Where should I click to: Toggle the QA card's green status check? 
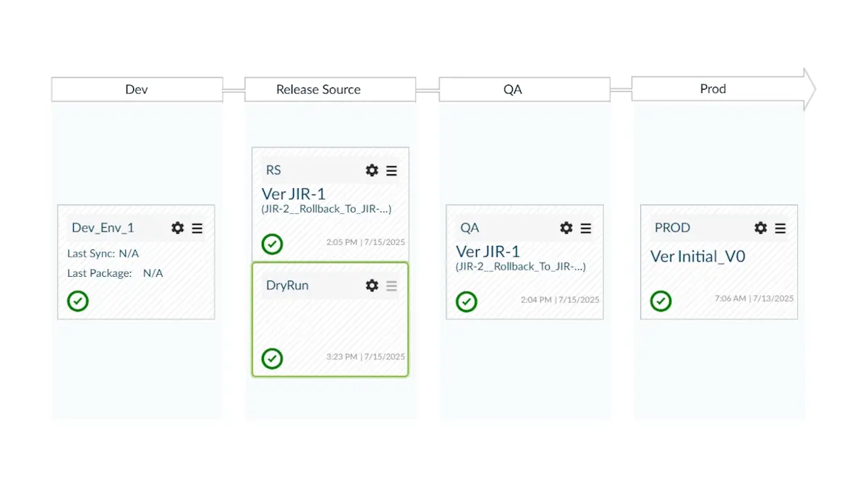(x=466, y=301)
